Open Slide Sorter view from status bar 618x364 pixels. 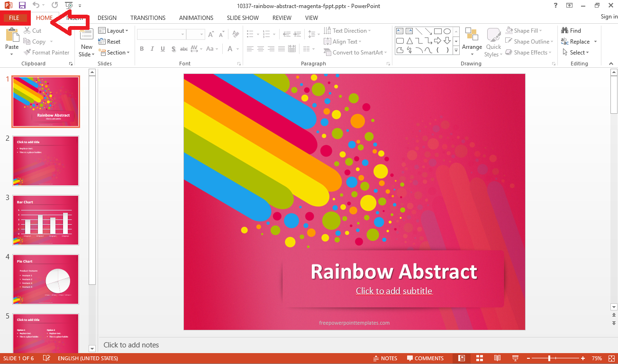coord(479,358)
